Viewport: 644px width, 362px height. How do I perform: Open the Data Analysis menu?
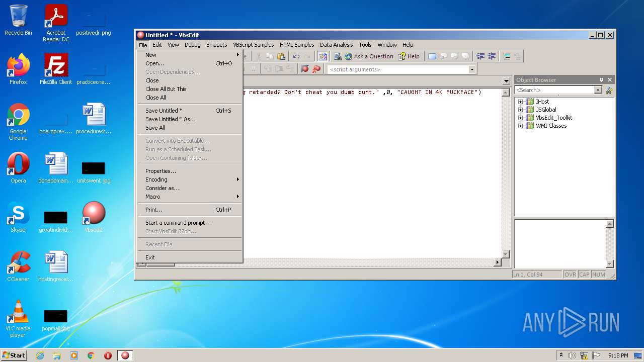click(336, 45)
